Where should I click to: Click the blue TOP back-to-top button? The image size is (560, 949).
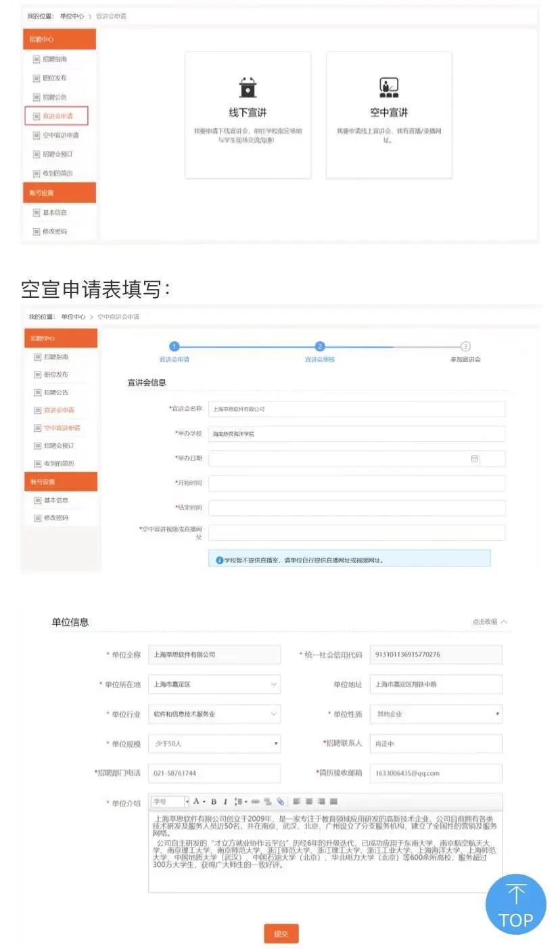click(515, 904)
